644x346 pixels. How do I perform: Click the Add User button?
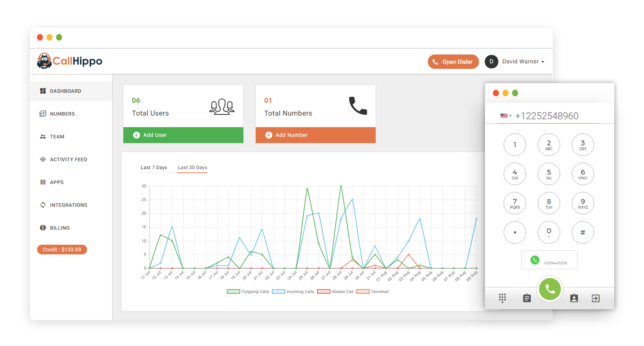pyautogui.click(x=183, y=135)
